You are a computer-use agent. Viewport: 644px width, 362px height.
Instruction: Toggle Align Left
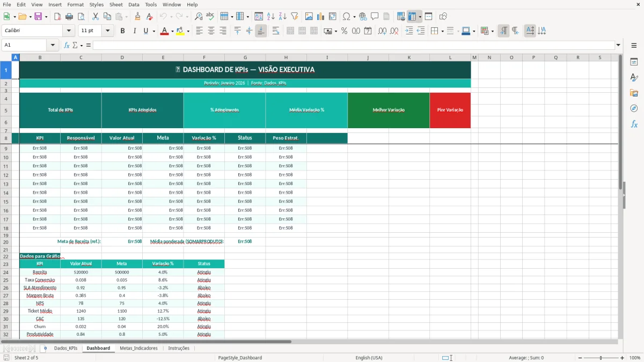(200, 31)
